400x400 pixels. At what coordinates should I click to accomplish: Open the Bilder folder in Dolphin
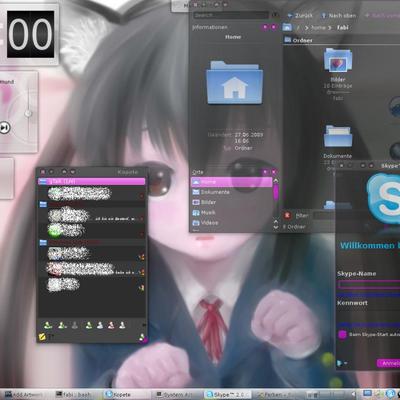[x=338, y=60]
